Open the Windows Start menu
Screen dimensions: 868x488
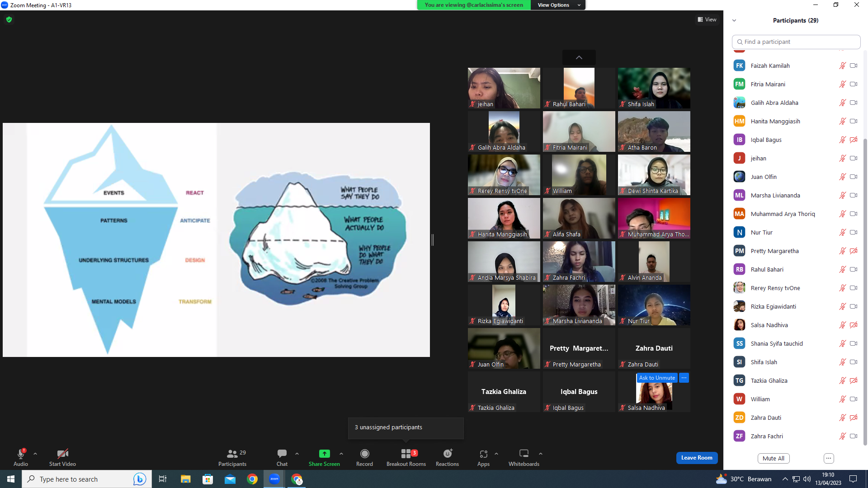11,479
